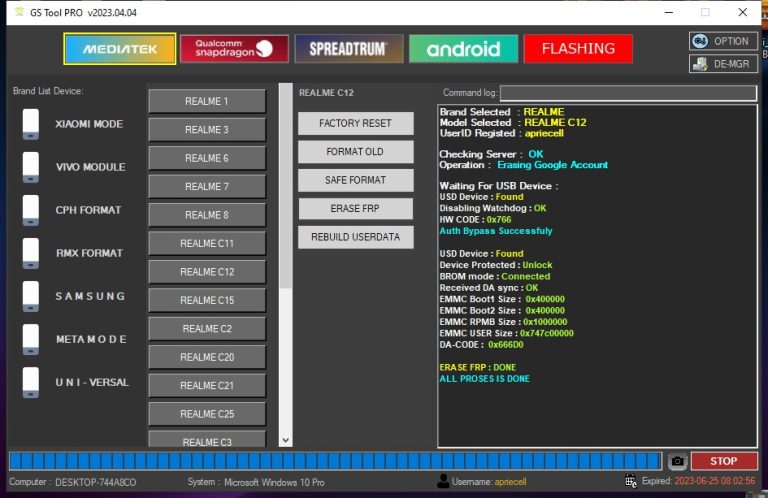The height and width of the screenshot is (498, 768).
Task: Click username 'apriecell' in status bar
Action: tap(510, 482)
